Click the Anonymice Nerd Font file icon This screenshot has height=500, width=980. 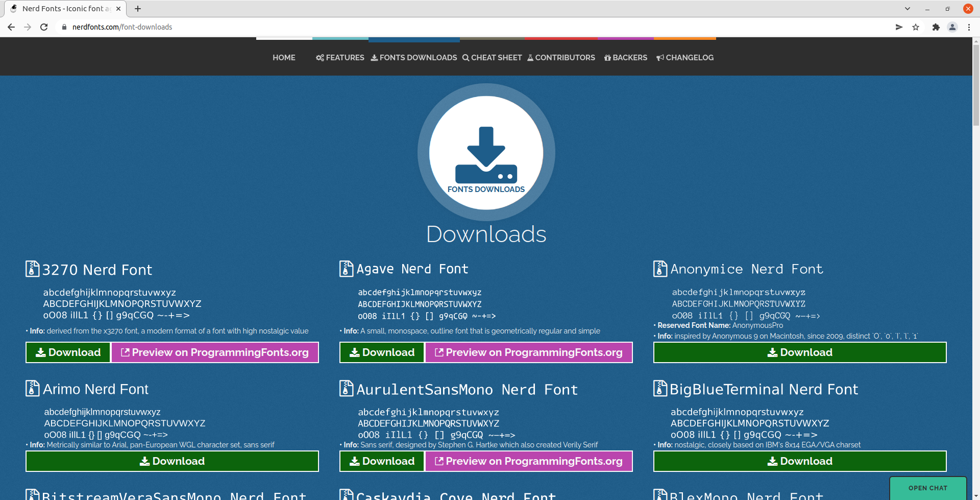coord(660,269)
